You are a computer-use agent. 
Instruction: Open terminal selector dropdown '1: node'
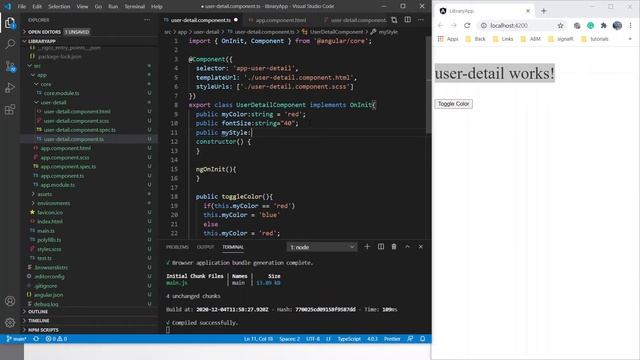tap(322, 247)
